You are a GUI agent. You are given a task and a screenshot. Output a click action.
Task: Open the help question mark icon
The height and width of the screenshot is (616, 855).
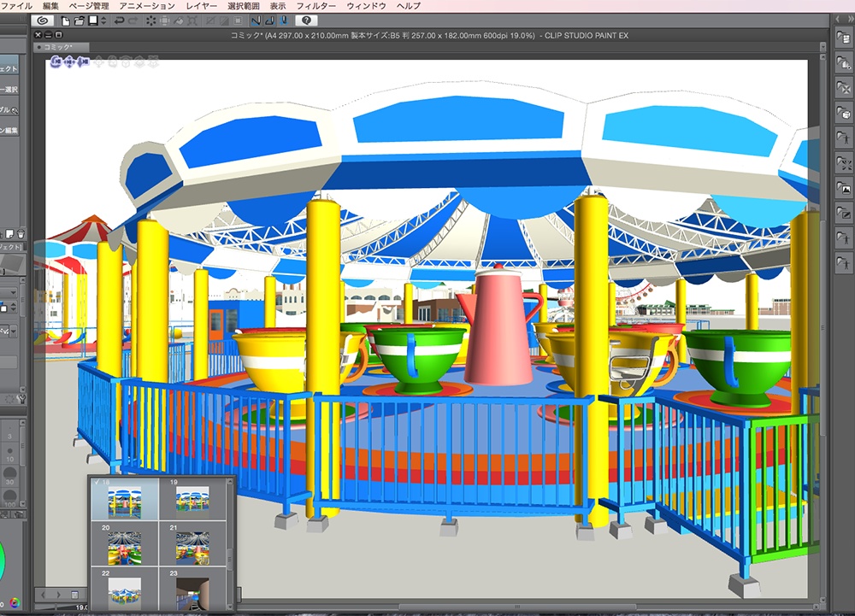307,20
